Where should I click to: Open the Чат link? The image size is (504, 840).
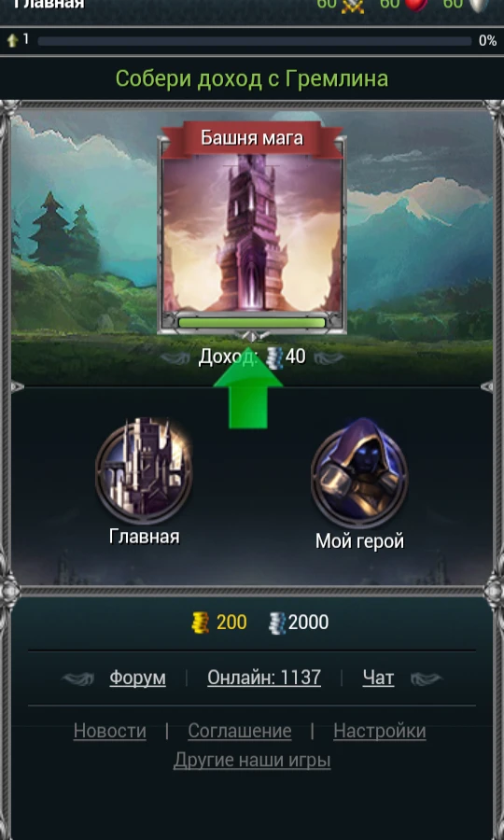point(378,678)
